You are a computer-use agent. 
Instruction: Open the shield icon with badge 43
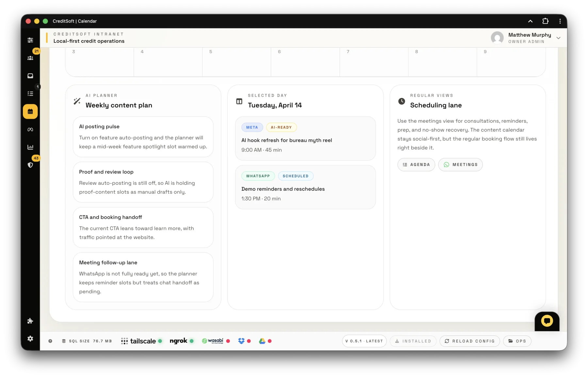point(30,165)
